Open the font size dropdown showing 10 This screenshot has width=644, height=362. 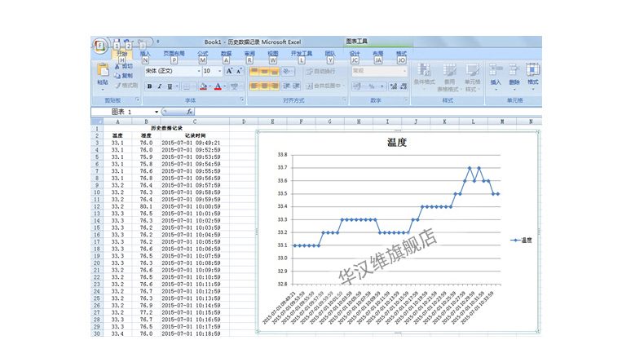pos(220,71)
